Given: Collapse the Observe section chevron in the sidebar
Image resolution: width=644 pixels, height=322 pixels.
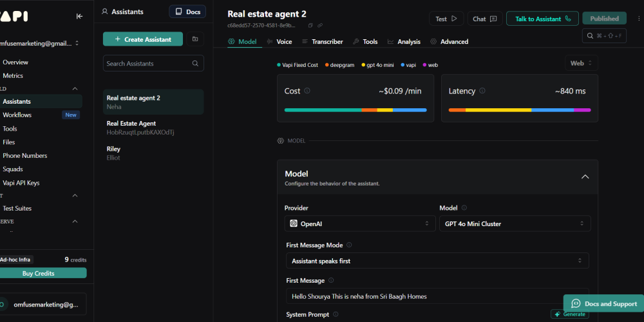Looking at the screenshot, I should (x=75, y=222).
